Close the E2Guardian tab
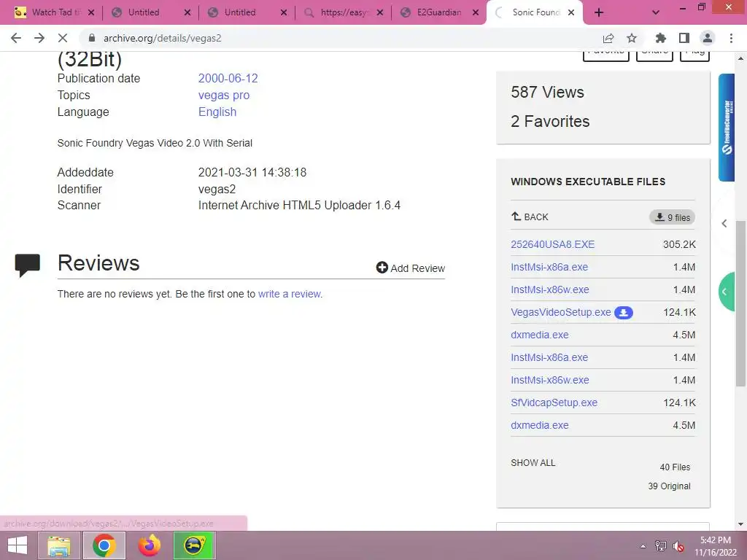 [476, 13]
